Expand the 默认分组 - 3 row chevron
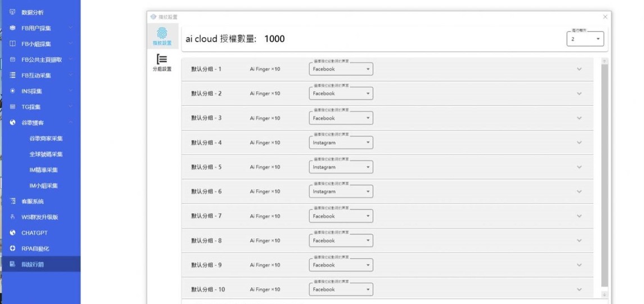This screenshot has width=644, height=304. 579,118
